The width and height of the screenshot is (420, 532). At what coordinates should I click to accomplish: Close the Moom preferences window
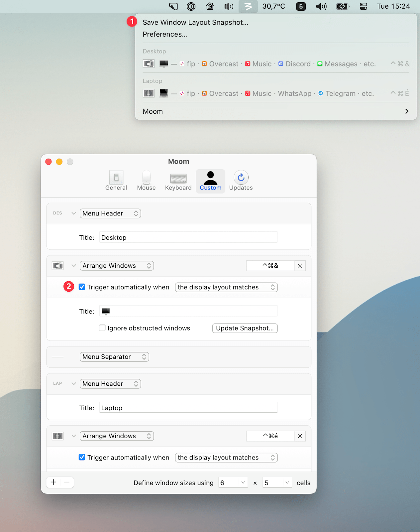pos(49,162)
